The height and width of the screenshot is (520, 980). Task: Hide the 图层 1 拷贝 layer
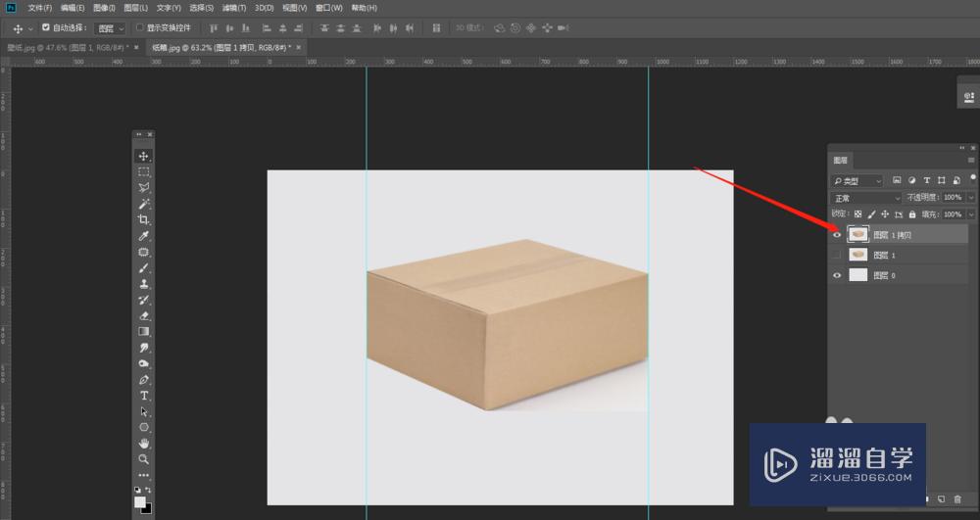[836, 235]
